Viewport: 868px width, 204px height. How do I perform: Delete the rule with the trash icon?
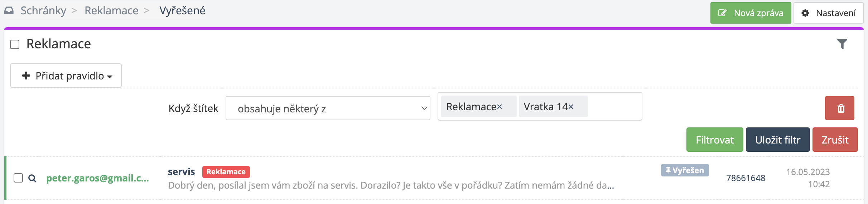click(839, 108)
